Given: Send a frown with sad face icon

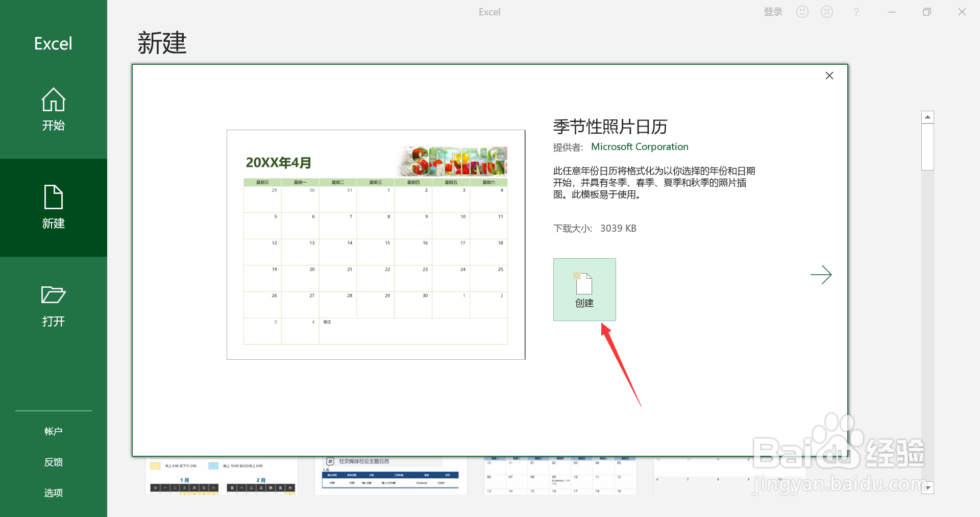Looking at the screenshot, I should pos(827,12).
